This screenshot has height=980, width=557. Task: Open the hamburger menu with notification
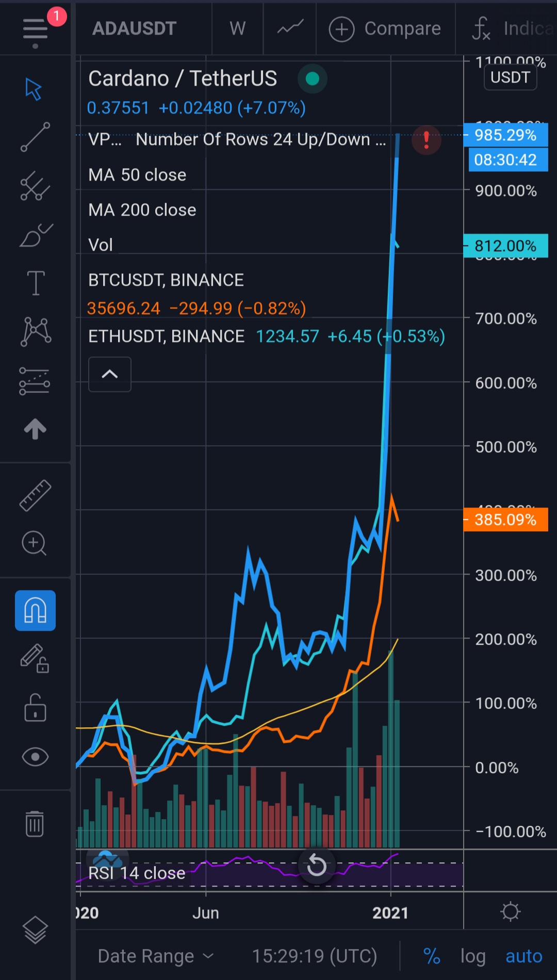35,29
